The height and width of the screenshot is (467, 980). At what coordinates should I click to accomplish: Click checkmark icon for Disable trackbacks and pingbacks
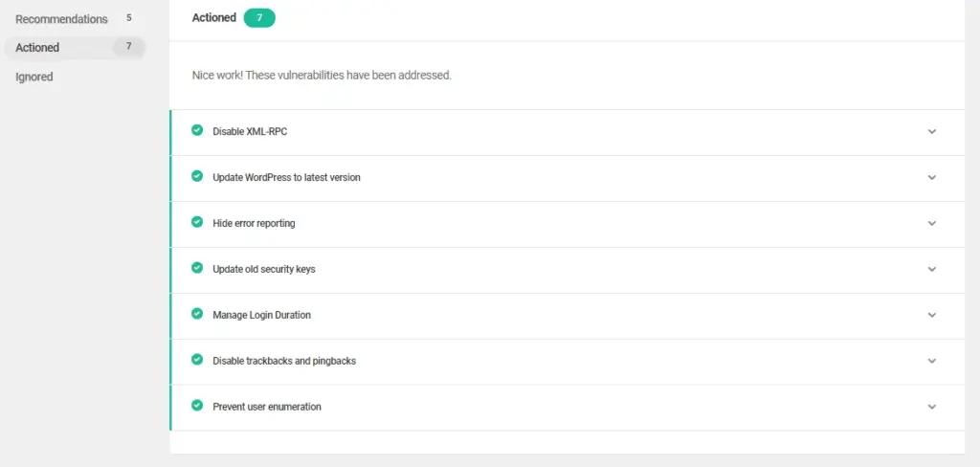point(197,360)
